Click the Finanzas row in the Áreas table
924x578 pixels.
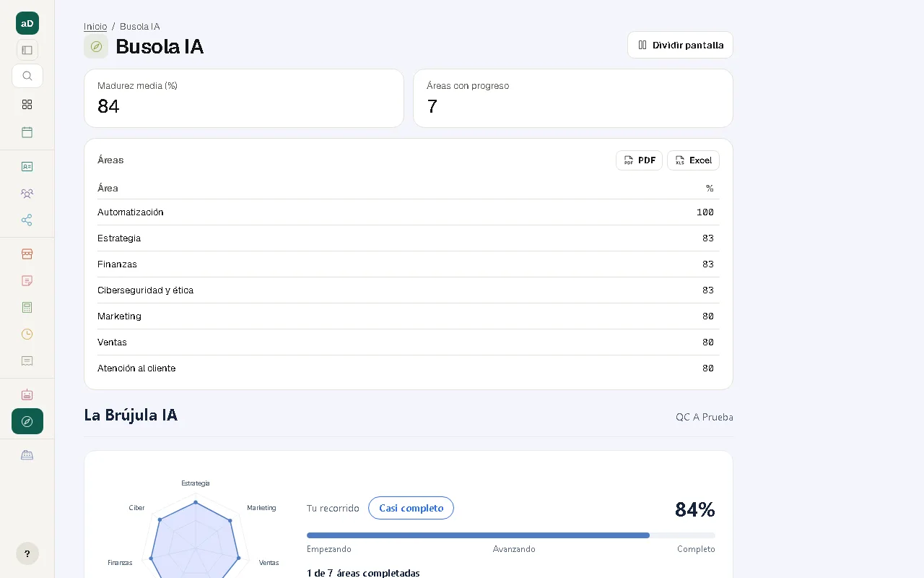tap(409, 264)
